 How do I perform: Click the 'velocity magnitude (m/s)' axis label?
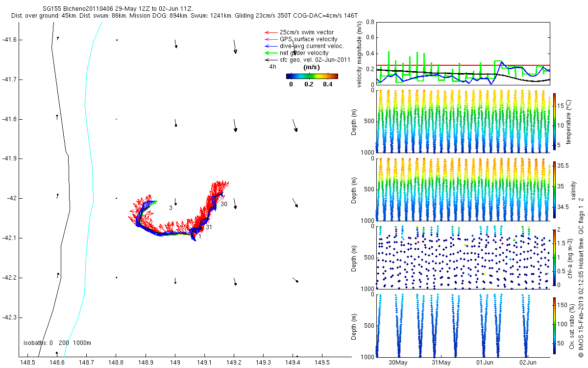360,54
